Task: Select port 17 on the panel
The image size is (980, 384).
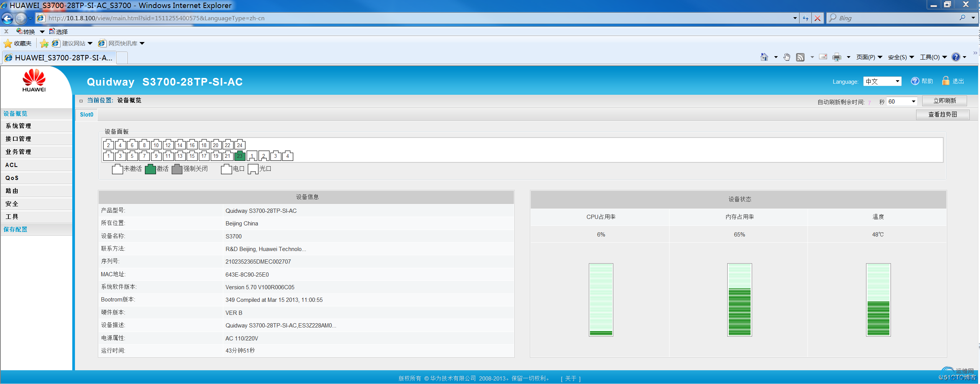Action: point(204,156)
